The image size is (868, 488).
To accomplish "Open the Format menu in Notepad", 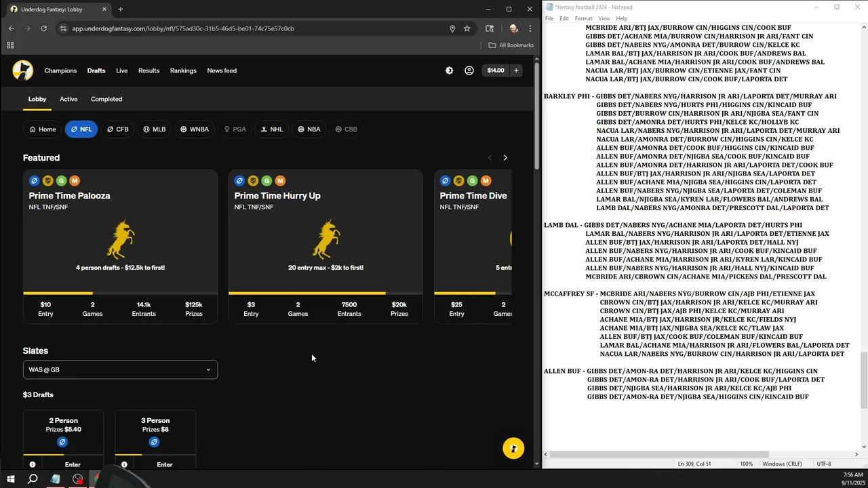I will (583, 18).
